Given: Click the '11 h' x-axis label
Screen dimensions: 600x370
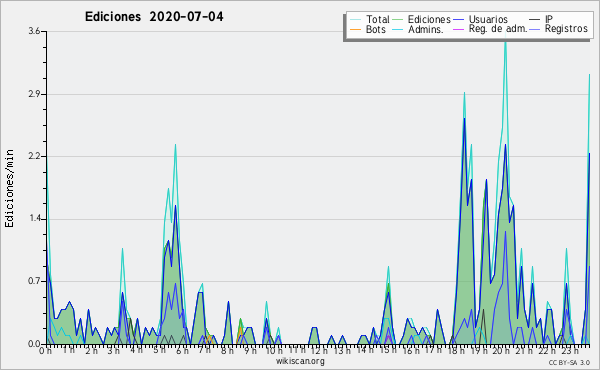Looking at the screenshot, I should (297, 350).
